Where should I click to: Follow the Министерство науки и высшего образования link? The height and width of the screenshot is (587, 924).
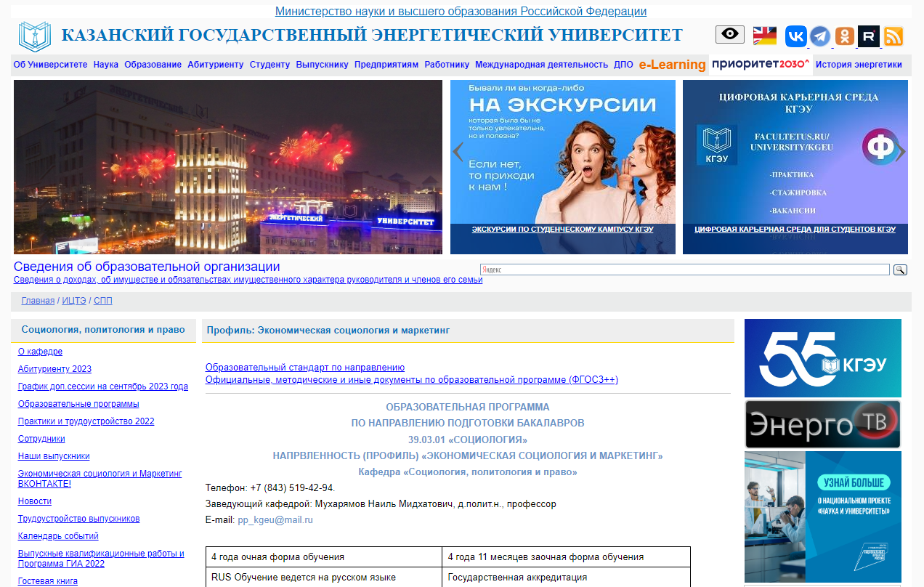(x=461, y=12)
